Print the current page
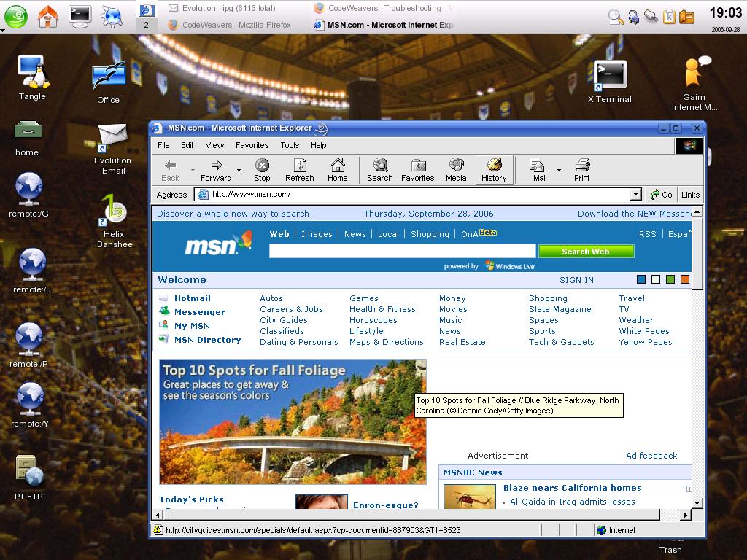This screenshot has height=560, width=747. [x=581, y=170]
